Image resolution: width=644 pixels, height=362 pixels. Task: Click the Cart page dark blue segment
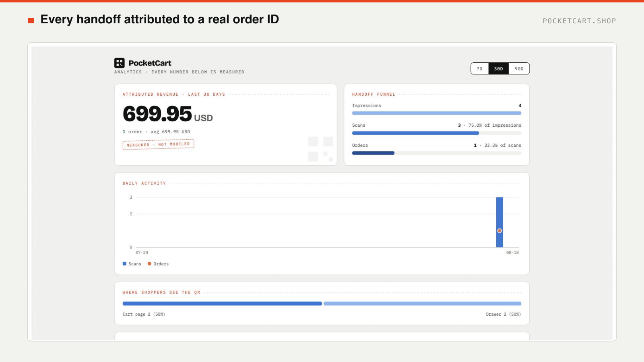pyautogui.click(x=222, y=304)
